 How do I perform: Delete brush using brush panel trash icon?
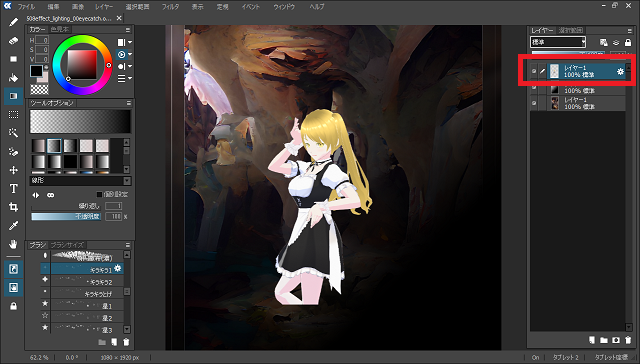126,342
